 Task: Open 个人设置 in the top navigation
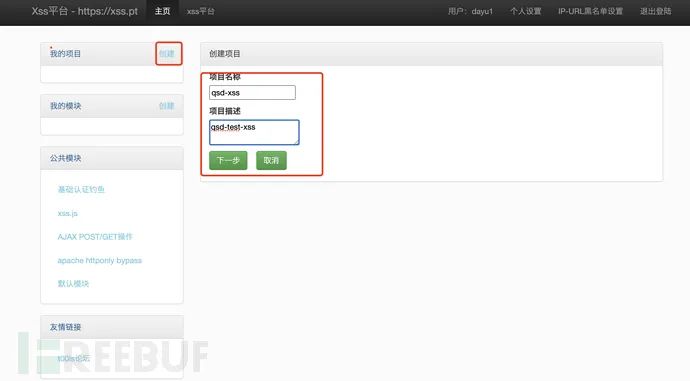coord(525,11)
